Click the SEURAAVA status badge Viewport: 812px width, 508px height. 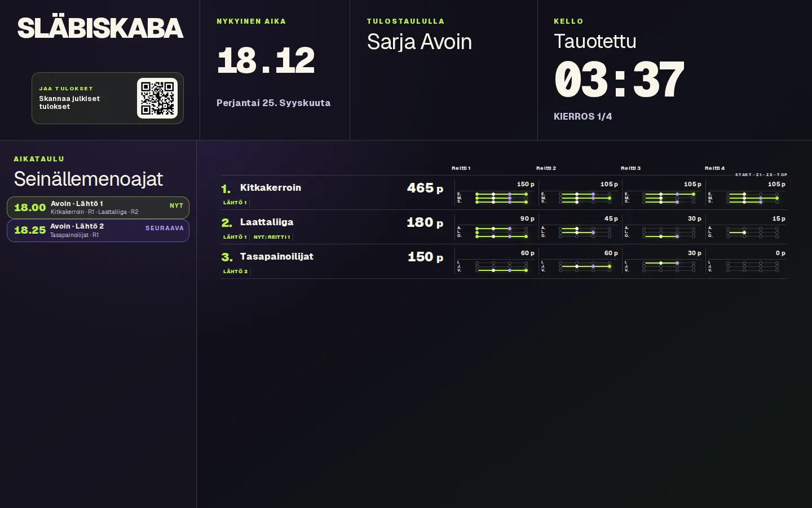tap(165, 229)
